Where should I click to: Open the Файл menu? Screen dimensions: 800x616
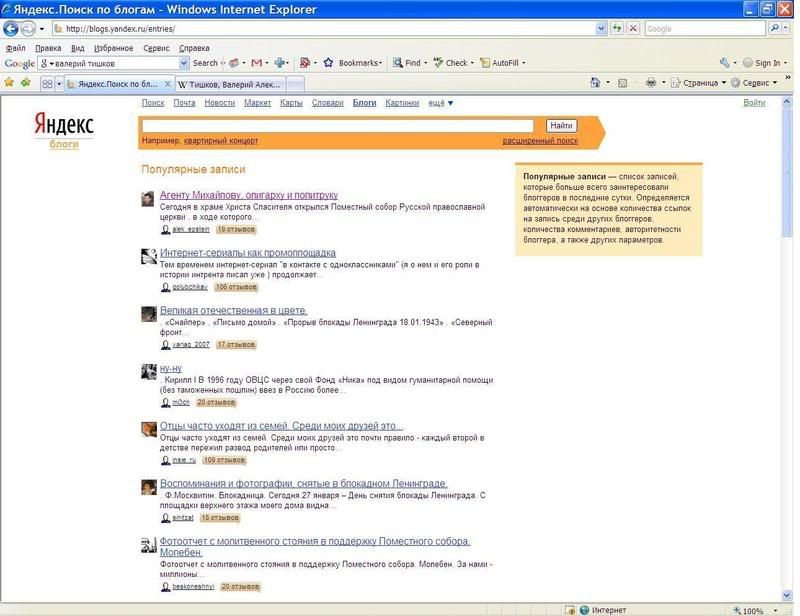15,48
